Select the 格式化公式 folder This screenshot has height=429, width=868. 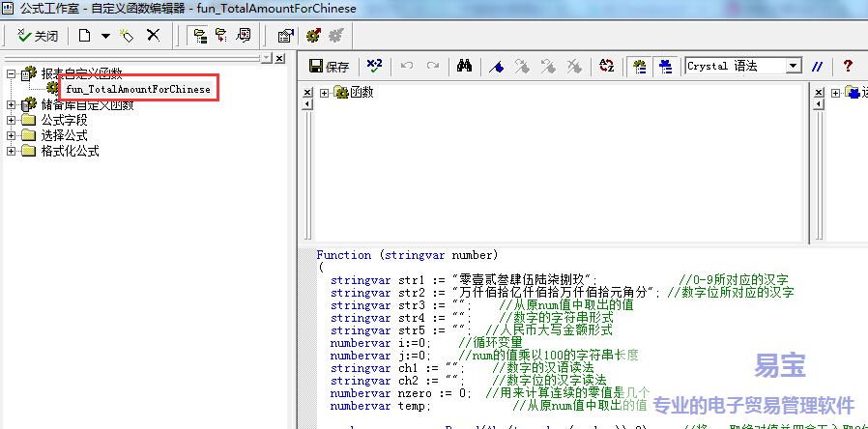(x=69, y=152)
